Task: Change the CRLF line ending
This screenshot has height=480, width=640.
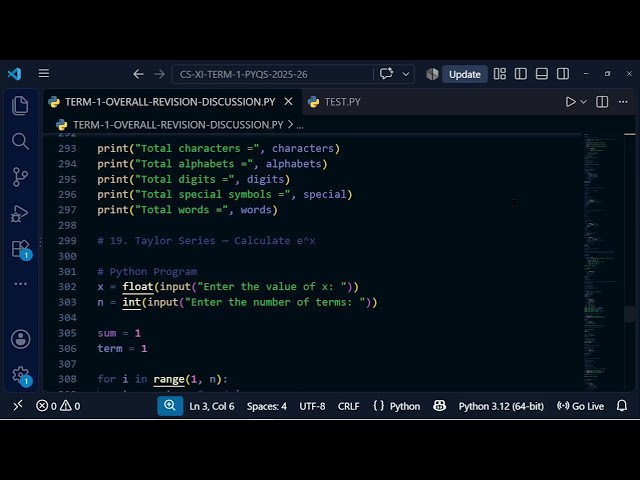Action: (x=349, y=406)
